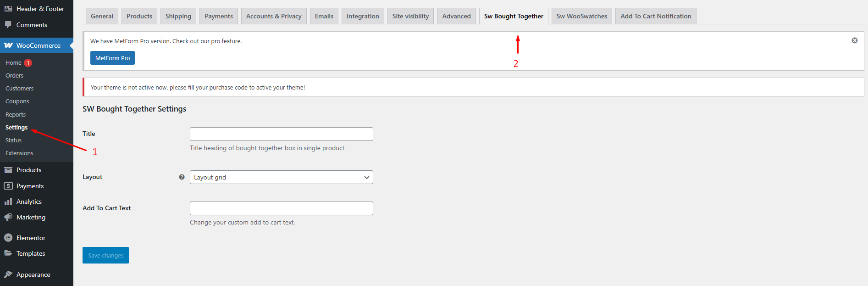The width and height of the screenshot is (868, 286).
Task: Focus the Title text field
Action: tap(281, 134)
